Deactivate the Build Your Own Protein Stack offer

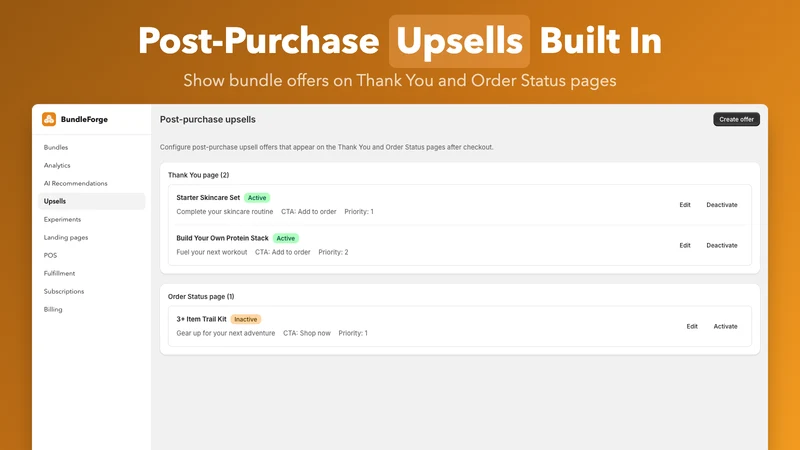click(x=721, y=245)
